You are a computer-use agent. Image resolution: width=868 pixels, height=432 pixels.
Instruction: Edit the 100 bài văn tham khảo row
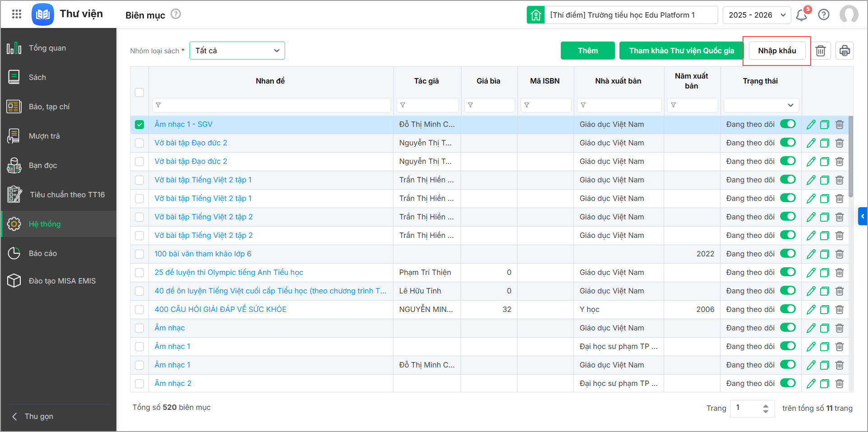[811, 254]
